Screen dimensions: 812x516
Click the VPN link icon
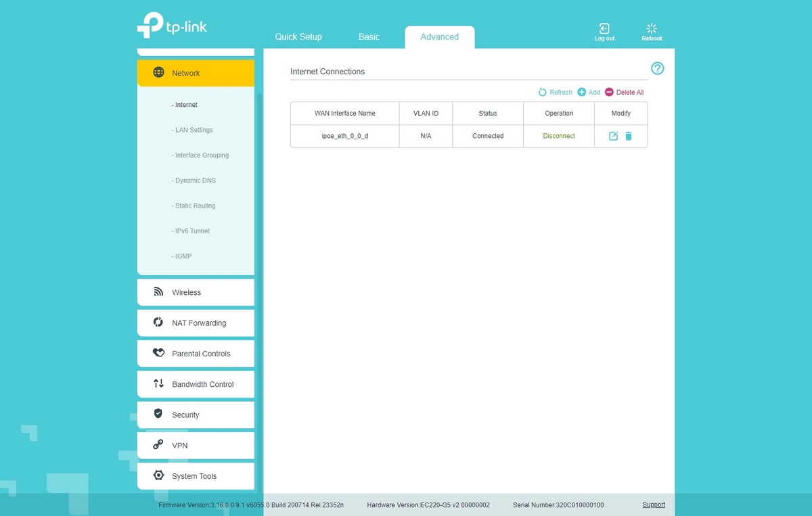pyautogui.click(x=158, y=445)
